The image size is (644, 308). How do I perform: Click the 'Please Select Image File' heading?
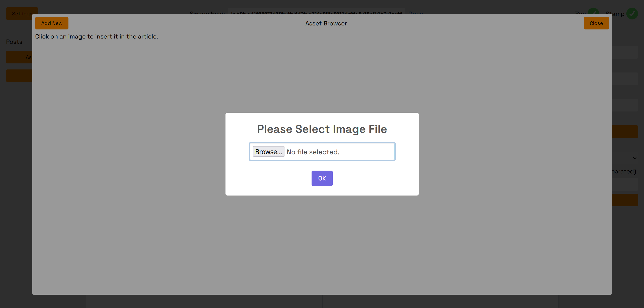pos(322,129)
